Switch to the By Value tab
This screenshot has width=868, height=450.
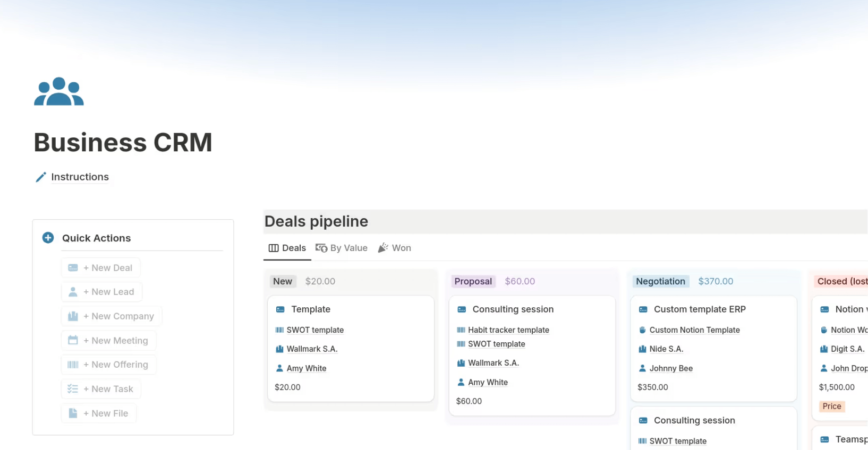[342, 248]
